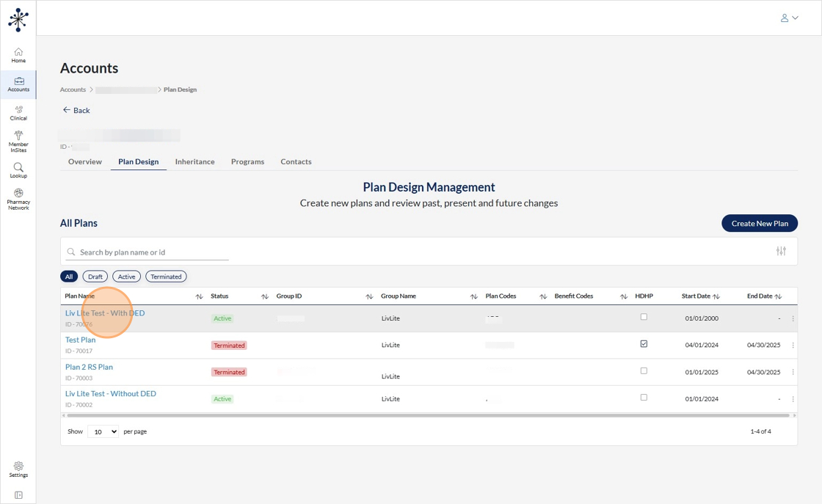Click the Create New Plan button
Viewport: 822px width, 504px height.
pos(759,223)
